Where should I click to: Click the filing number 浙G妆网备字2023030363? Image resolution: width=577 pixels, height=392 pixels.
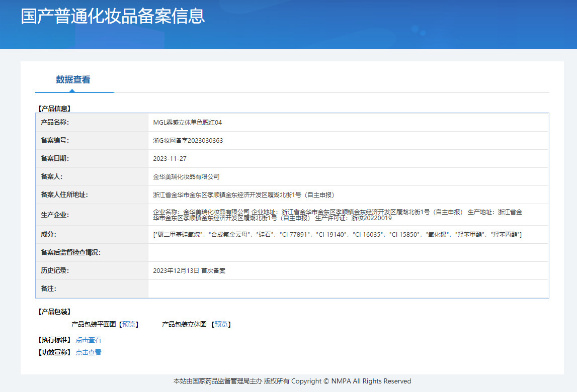pos(188,141)
